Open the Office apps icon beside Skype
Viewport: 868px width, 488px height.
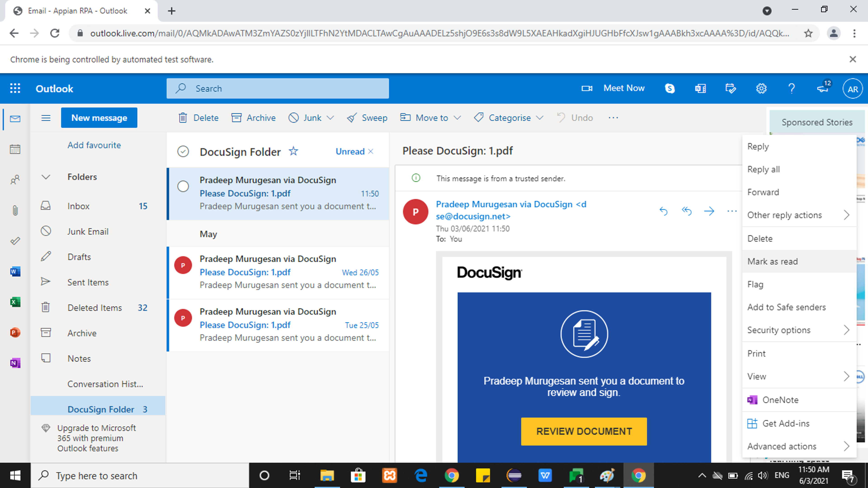click(700, 88)
